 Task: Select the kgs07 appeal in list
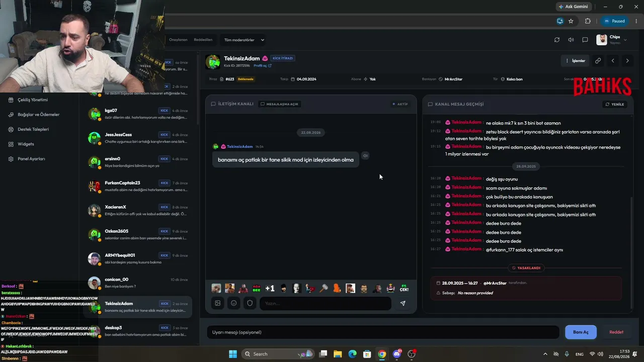tap(138, 114)
